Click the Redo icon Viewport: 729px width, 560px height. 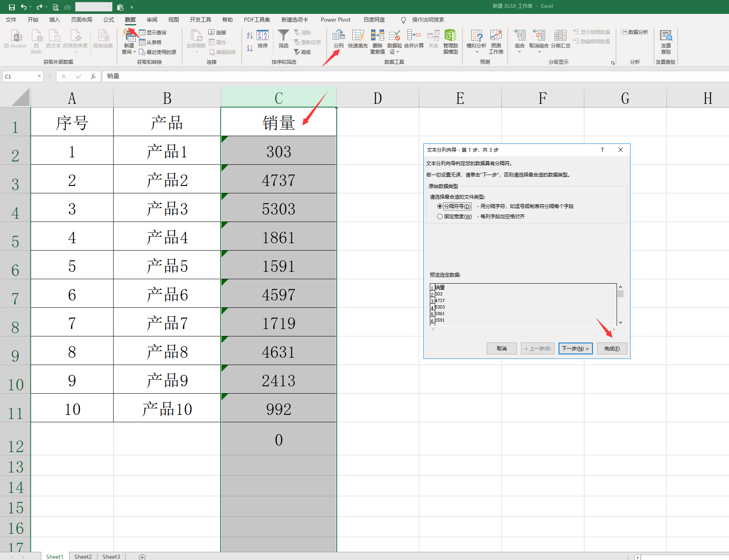click(39, 7)
